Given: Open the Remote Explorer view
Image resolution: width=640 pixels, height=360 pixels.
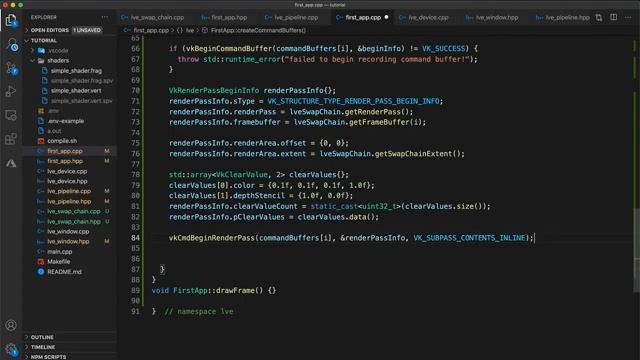Looking at the screenshot, I should (11, 116).
